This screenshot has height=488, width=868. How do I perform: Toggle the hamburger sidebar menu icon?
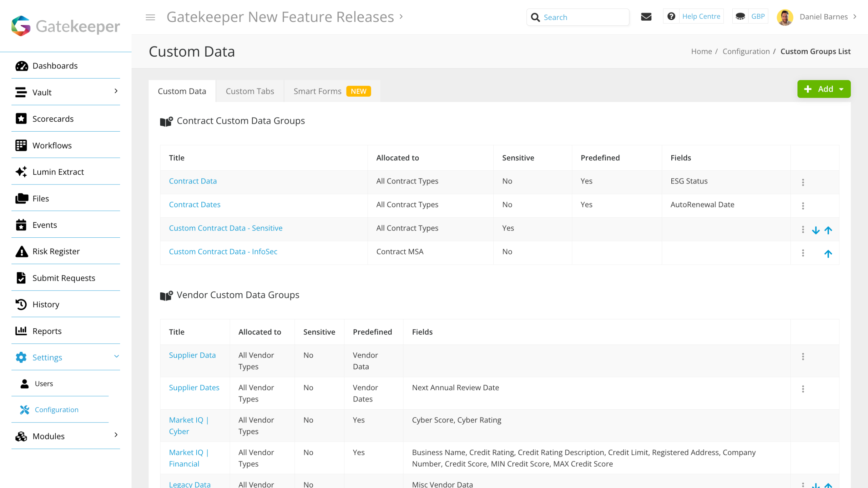coord(150,17)
